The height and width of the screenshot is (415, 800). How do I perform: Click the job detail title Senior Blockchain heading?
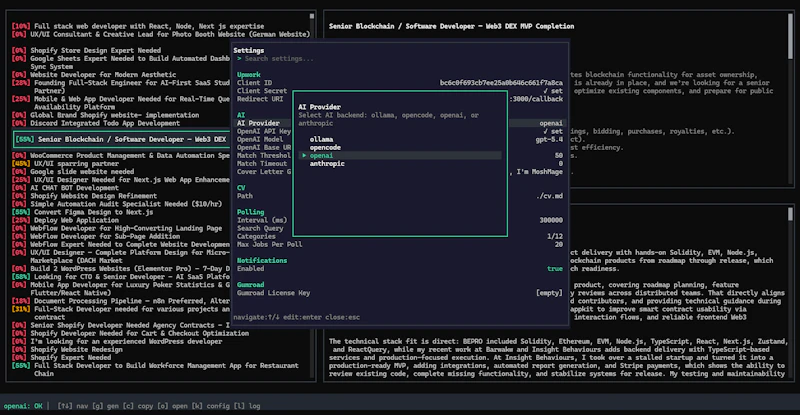[x=452, y=26]
